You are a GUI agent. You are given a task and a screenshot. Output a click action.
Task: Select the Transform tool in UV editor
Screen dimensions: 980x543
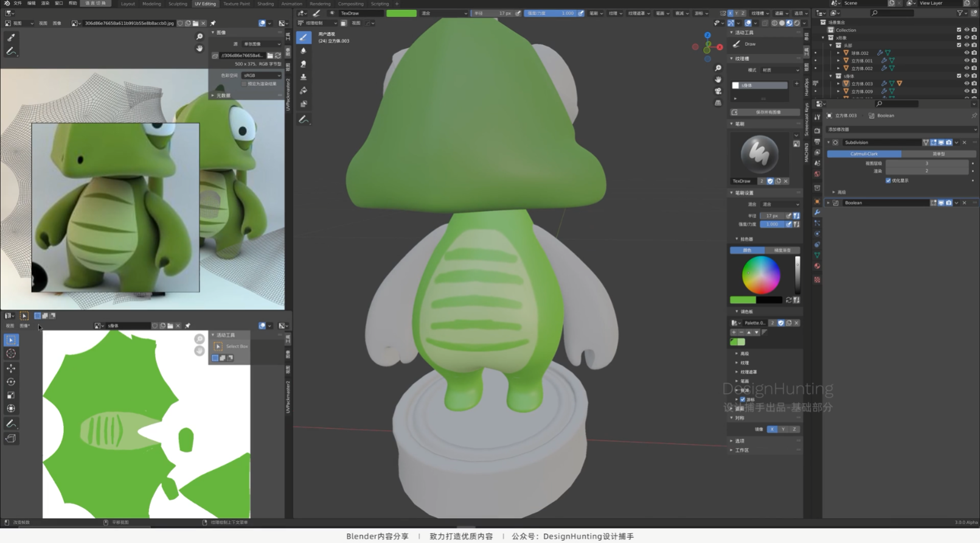coord(11,408)
